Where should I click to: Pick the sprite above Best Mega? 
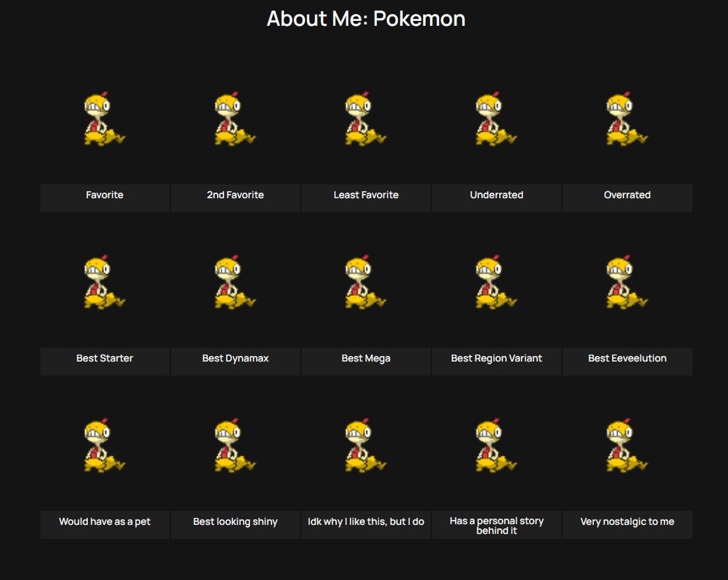[365, 282]
